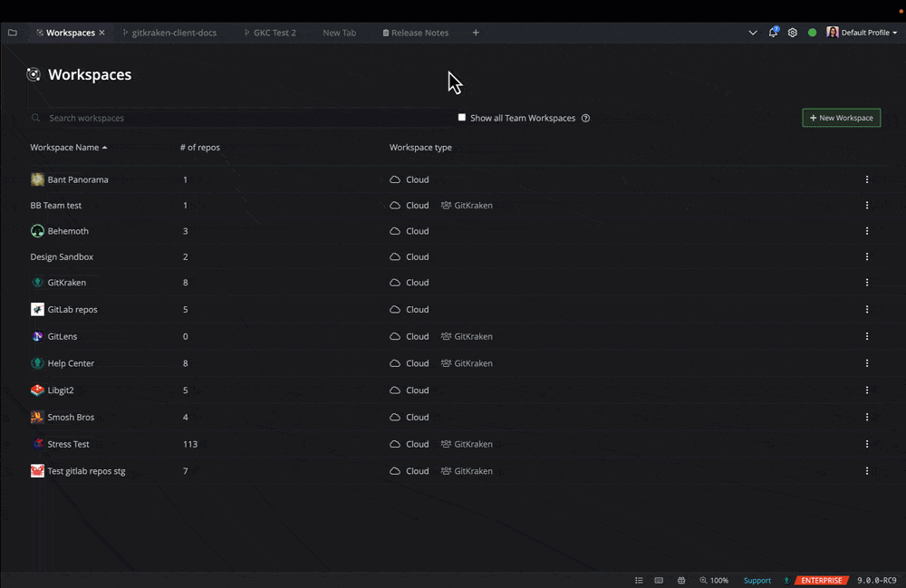Expand the tab list chevron

click(x=752, y=33)
